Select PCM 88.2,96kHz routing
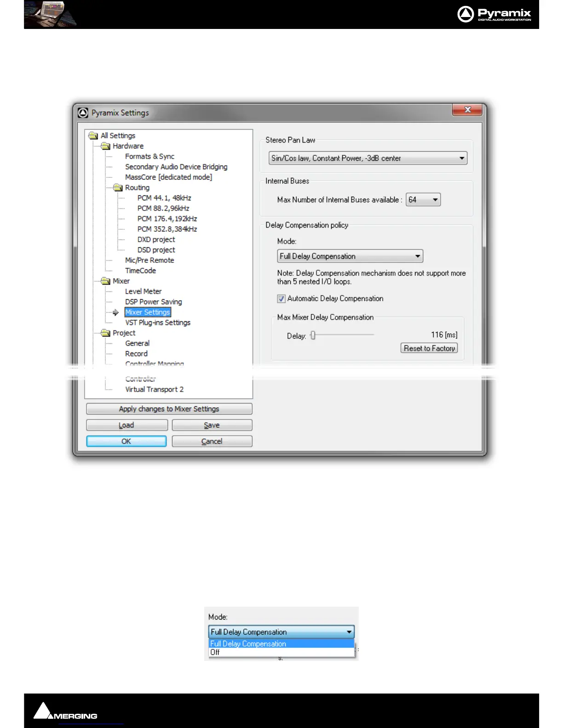The image size is (563, 728). click(163, 208)
